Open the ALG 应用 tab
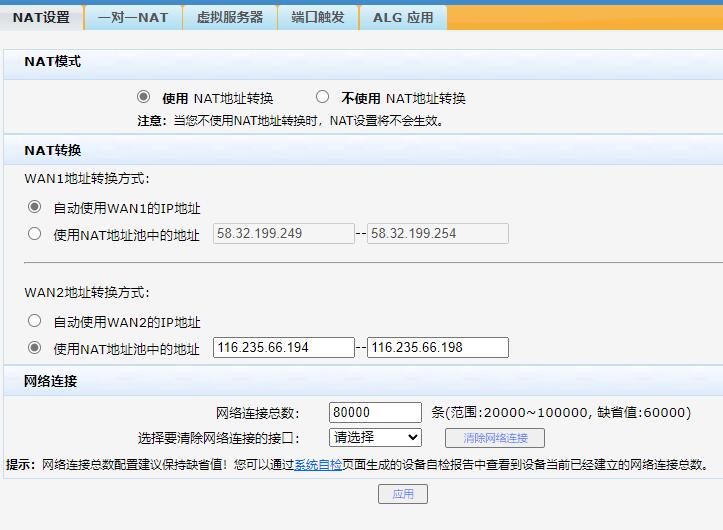The height and width of the screenshot is (530, 723). pos(403,18)
